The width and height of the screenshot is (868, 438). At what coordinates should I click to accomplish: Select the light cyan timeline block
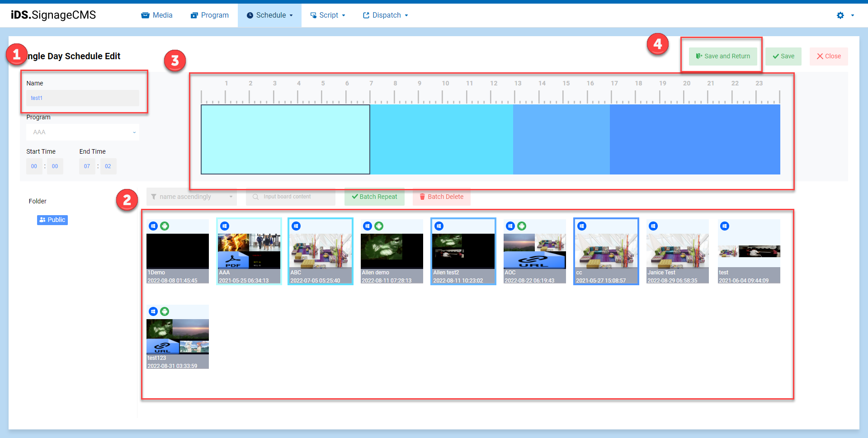[285, 139]
